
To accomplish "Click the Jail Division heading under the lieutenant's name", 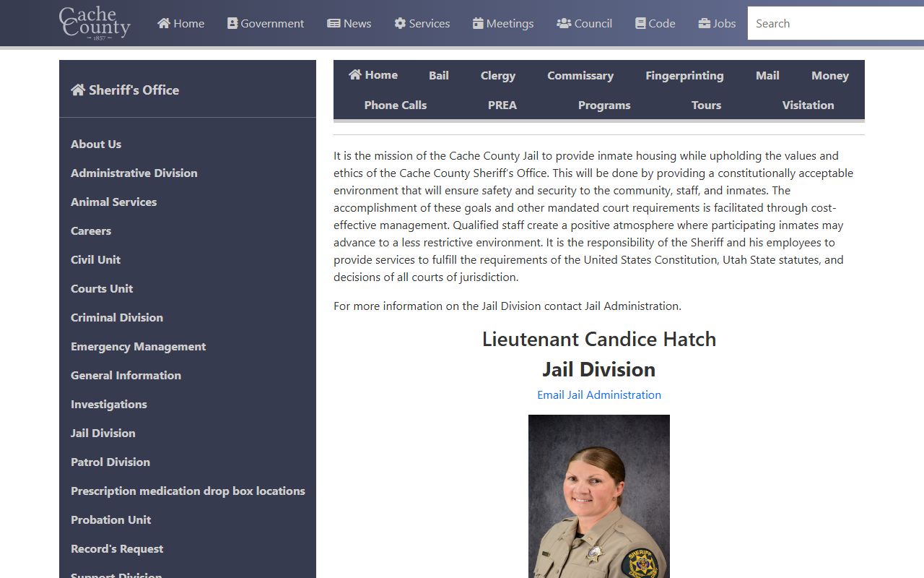I will 599,369.
